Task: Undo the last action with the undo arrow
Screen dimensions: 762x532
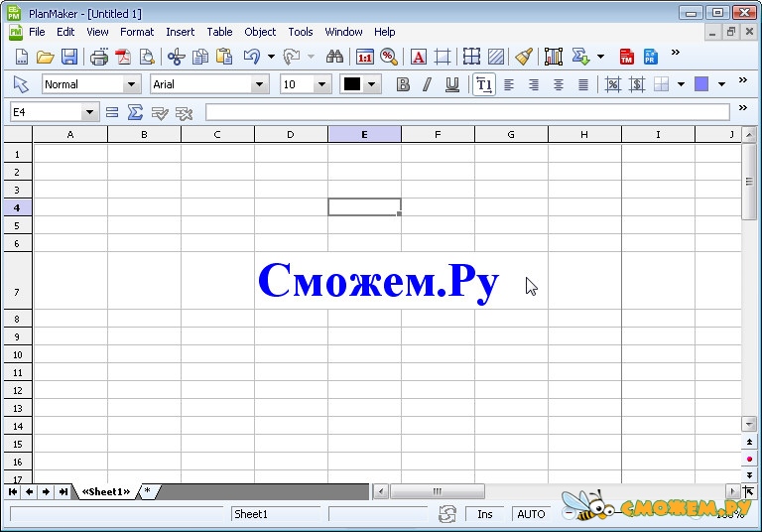Action: (x=252, y=57)
